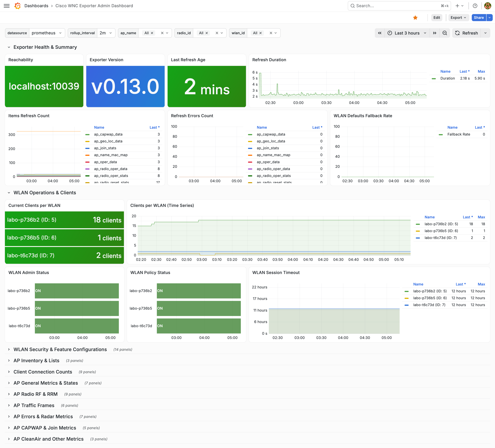
Task: Toggle labo-p736b5 in WLAN Session Timeout legend
Action: 430,298
